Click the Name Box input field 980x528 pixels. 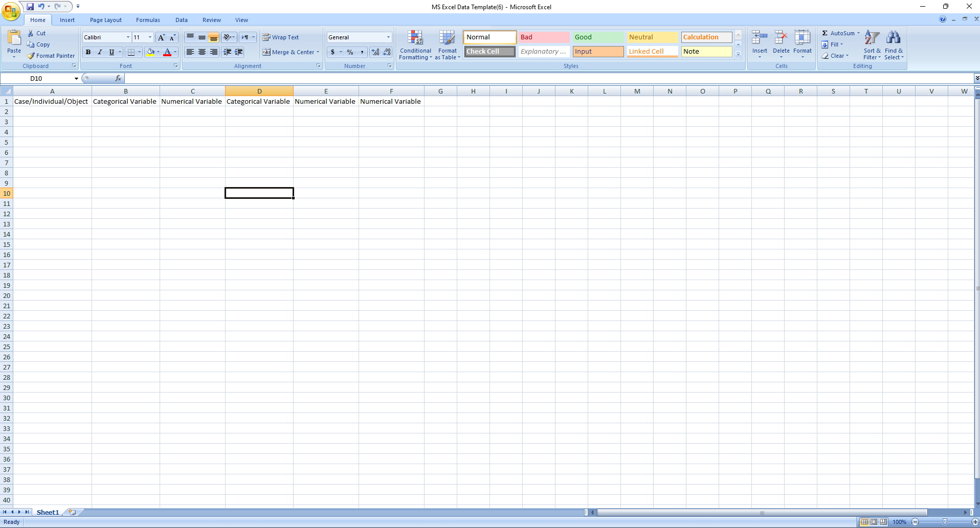click(36, 79)
